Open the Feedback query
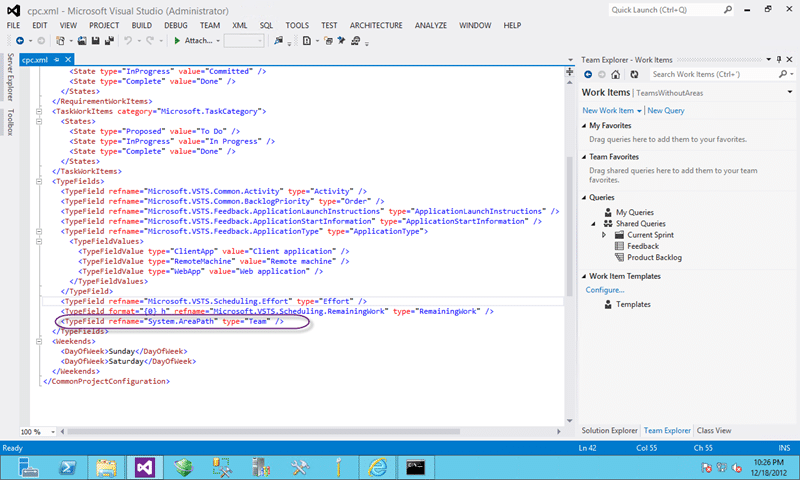Image resolution: width=800 pixels, height=480 pixels. click(643, 246)
